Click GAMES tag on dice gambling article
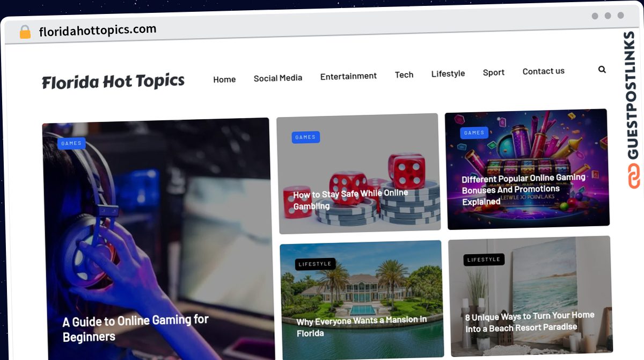Screen dimensions: 644x360 (x=305, y=137)
